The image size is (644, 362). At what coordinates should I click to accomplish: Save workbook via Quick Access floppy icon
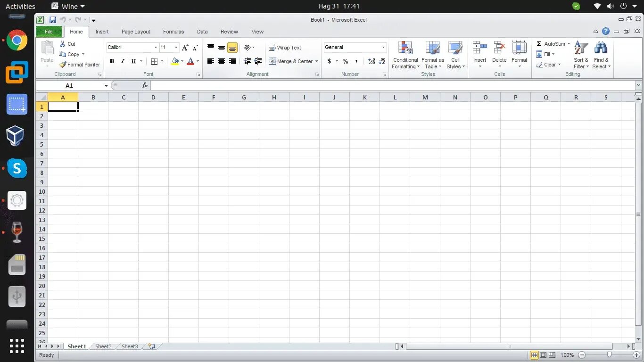(x=53, y=20)
